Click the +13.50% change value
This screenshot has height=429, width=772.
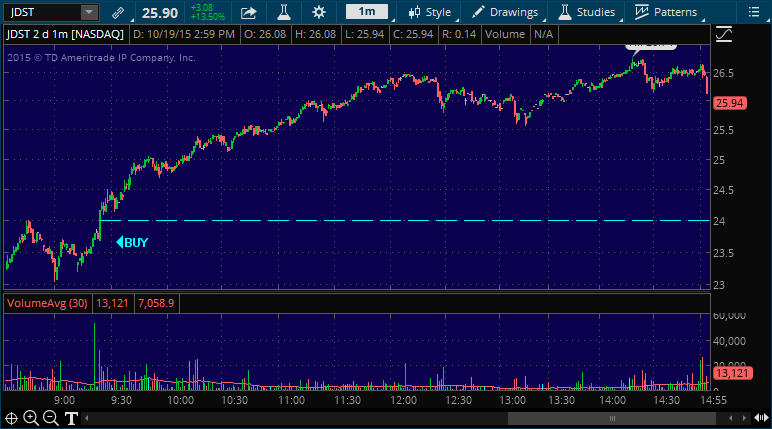pos(208,17)
